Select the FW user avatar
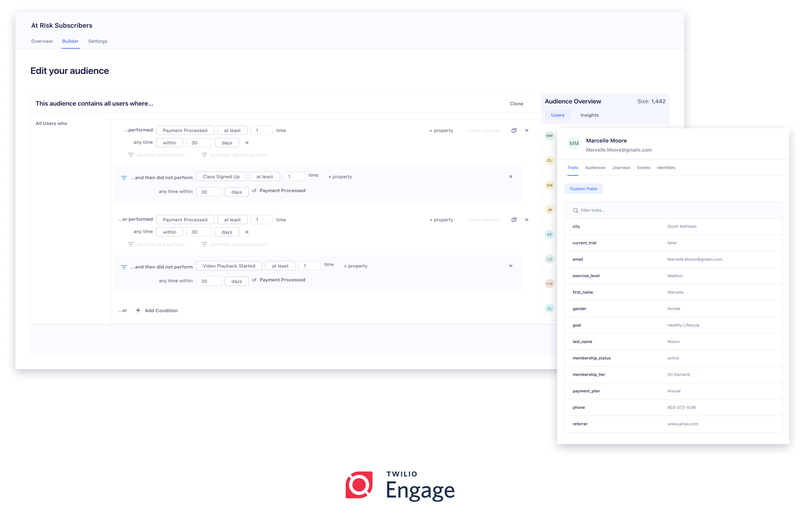800x527 pixels. 549,284
